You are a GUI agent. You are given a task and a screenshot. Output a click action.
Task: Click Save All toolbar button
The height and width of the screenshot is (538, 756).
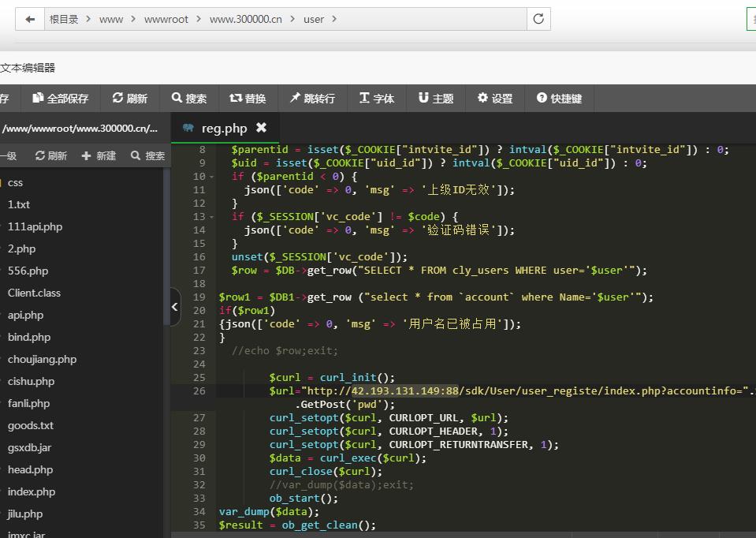[x=61, y=99]
